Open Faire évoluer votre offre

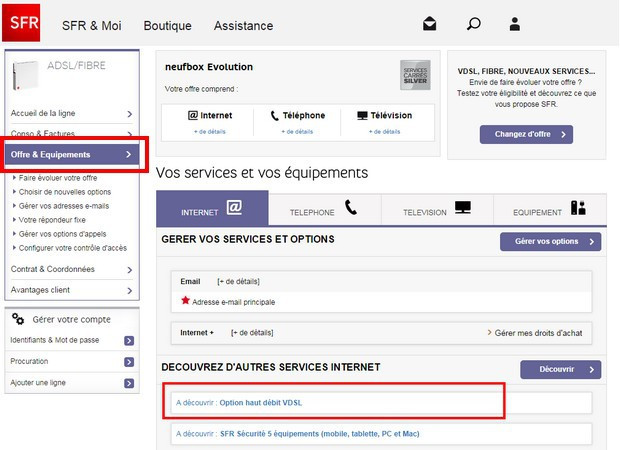[58, 178]
